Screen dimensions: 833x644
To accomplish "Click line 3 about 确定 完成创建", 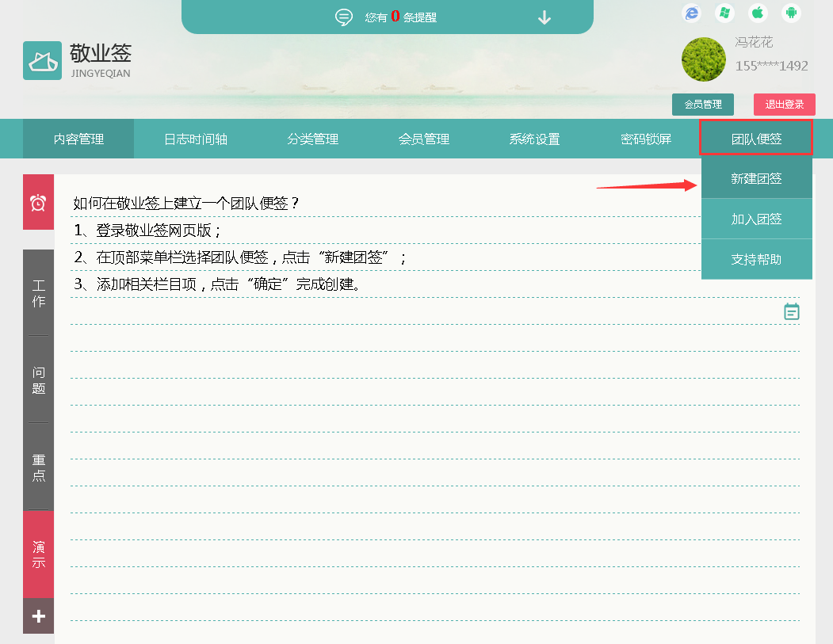I will pyautogui.click(x=218, y=284).
